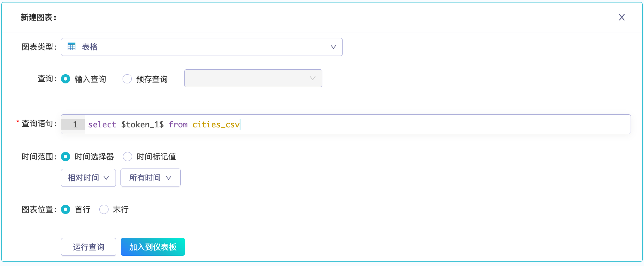Screen dimensions: 644x266
Task: Select the 输入查询 radio button
Action: coord(66,79)
